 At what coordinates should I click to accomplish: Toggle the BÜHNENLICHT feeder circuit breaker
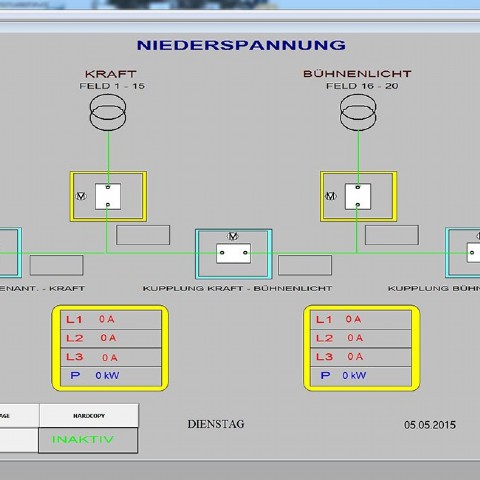coord(358,196)
